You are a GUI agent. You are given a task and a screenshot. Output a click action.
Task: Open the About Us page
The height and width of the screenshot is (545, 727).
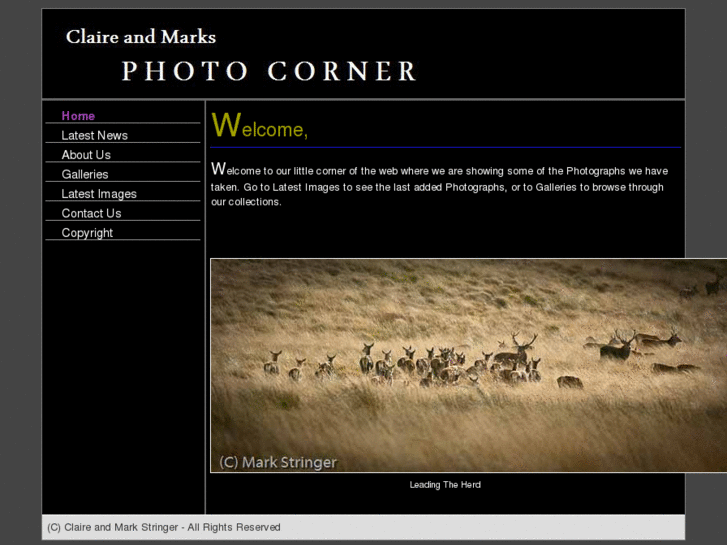(x=86, y=155)
